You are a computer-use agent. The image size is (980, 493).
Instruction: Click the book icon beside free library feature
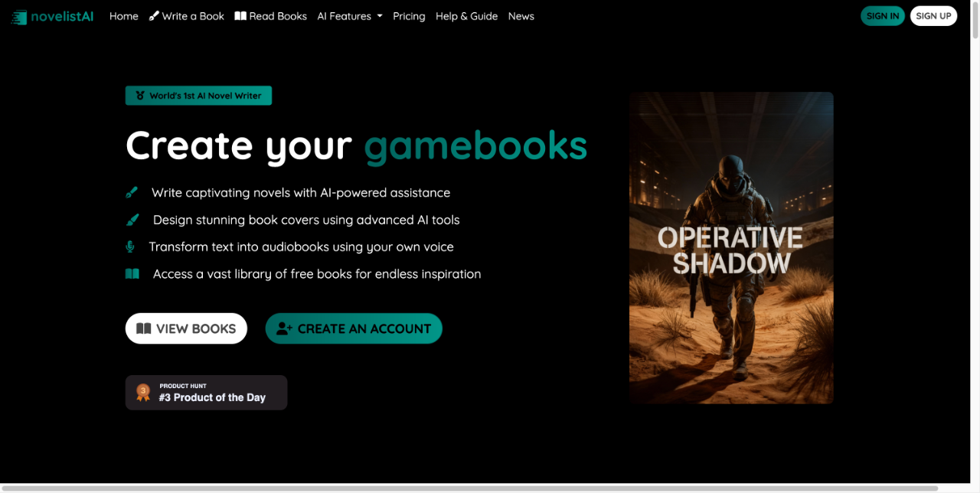132,274
